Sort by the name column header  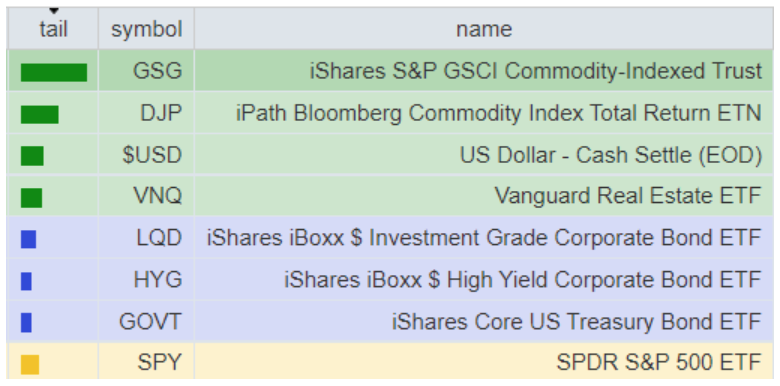coord(484,29)
